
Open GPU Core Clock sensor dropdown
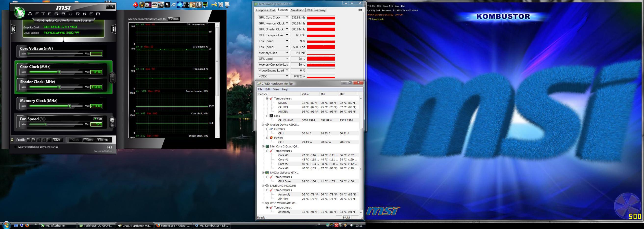(x=287, y=17)
